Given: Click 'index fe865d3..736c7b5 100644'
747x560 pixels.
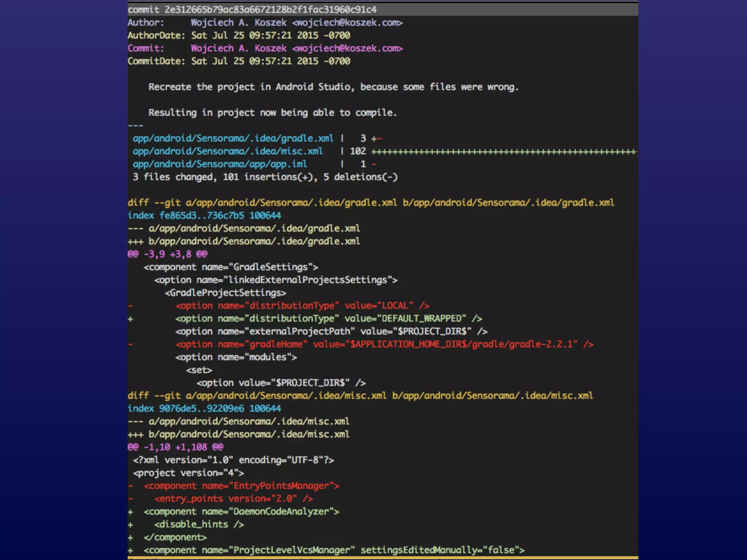Looking at the screenshot, I should click(x=204, y=215).
